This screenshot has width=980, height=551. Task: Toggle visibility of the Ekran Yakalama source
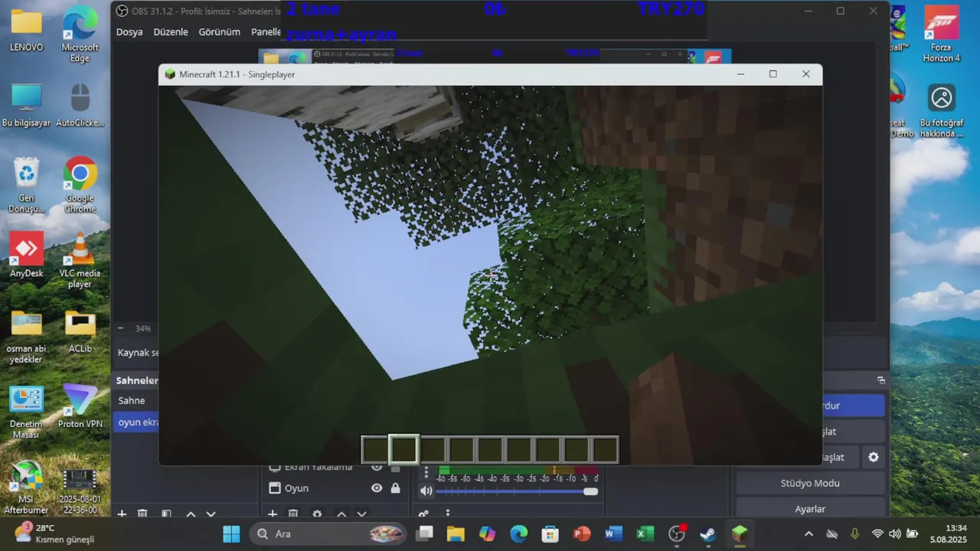tap(377, 467)
